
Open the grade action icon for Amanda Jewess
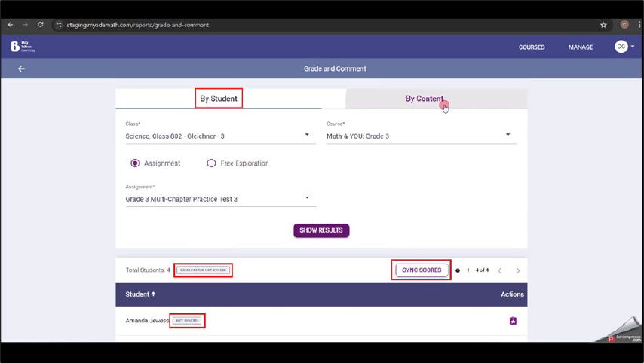513,321
